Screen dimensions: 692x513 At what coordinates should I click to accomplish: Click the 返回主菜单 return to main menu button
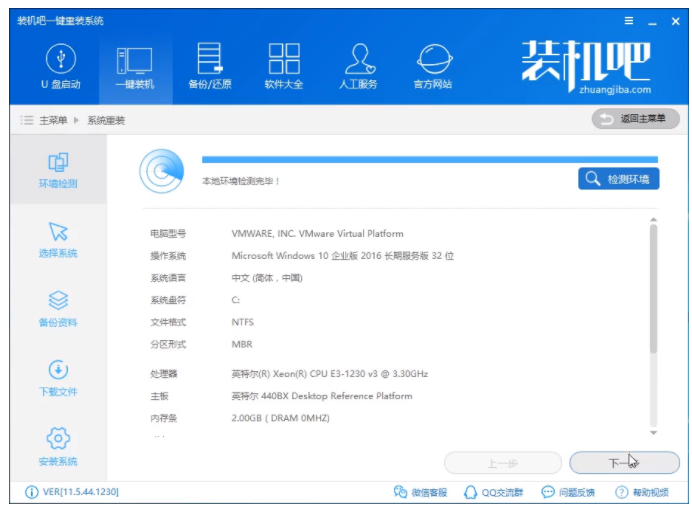[x=636, y=119]
